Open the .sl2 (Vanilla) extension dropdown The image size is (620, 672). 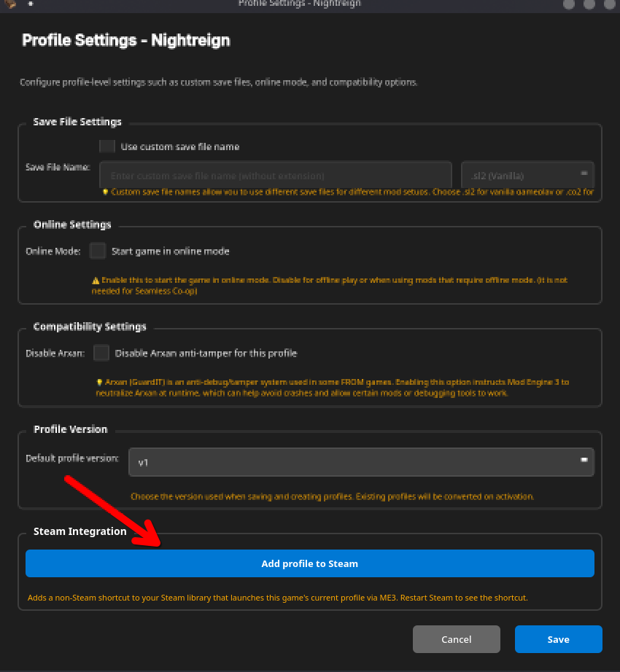point(527,175)
